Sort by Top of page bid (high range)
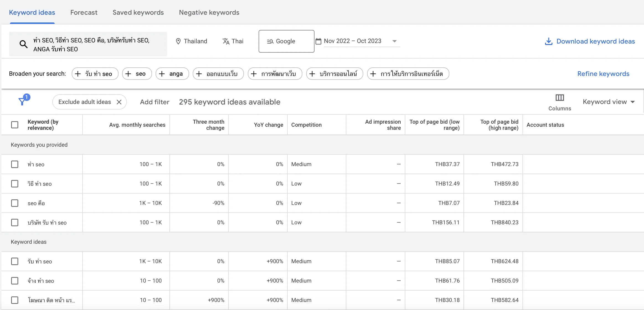Image resolution: width=644 pixels, height=310 pixels. [x=499, y=125]
